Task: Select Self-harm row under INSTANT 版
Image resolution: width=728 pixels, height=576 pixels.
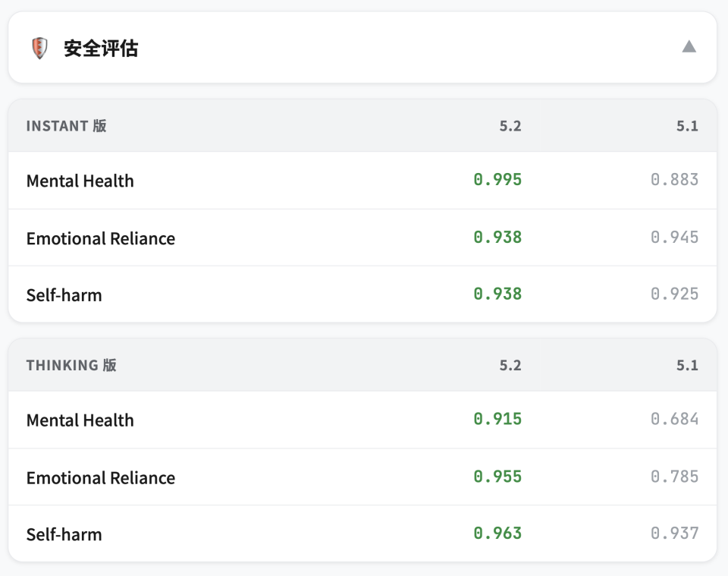Action: (x=64, y=294)
